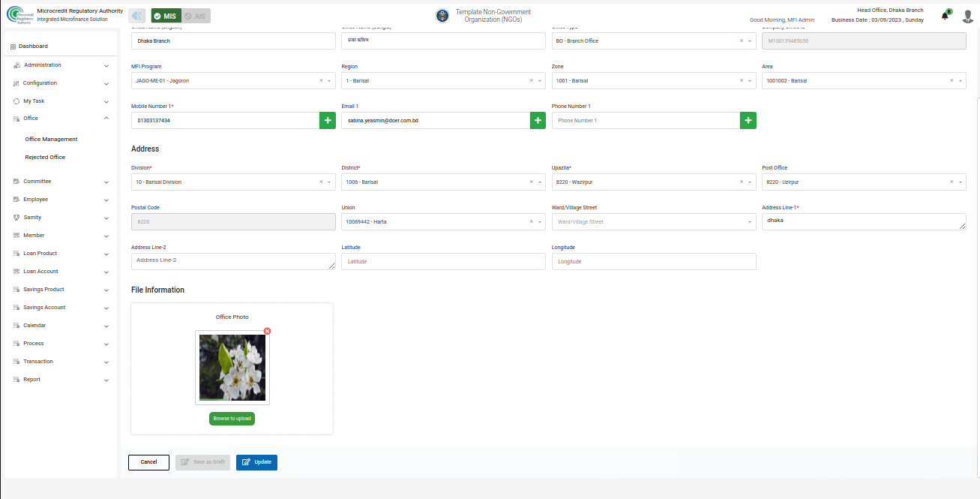Image resolution: width=980 pixels, height=499 pixels.
Task: Add another phone number with plus button
Action: tap(748, 120)
